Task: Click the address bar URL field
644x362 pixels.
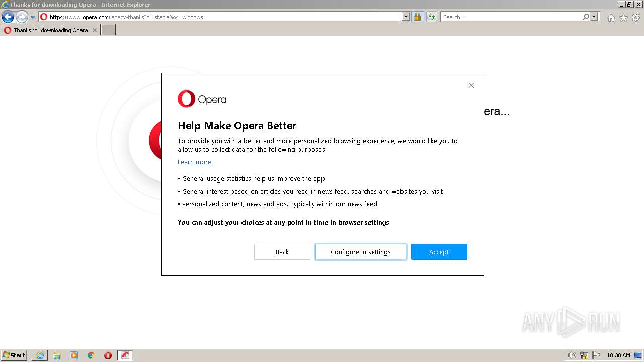Action: point(221,17)
